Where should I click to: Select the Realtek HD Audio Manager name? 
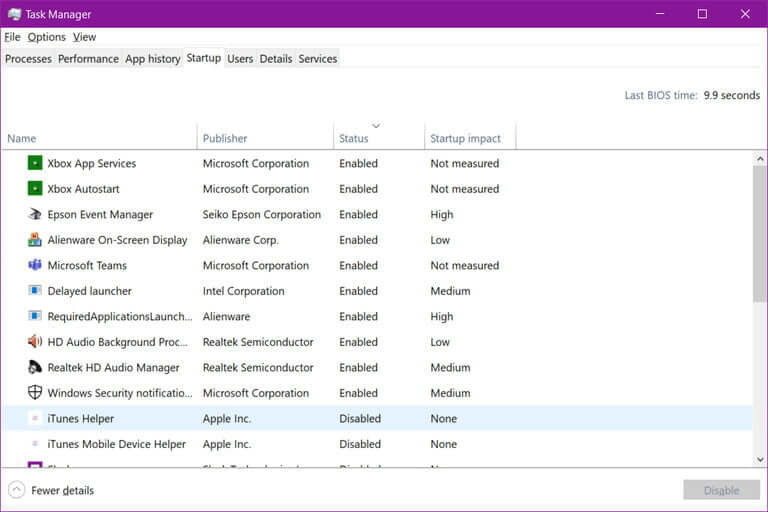pyautogui.click(x=114, y=367)
